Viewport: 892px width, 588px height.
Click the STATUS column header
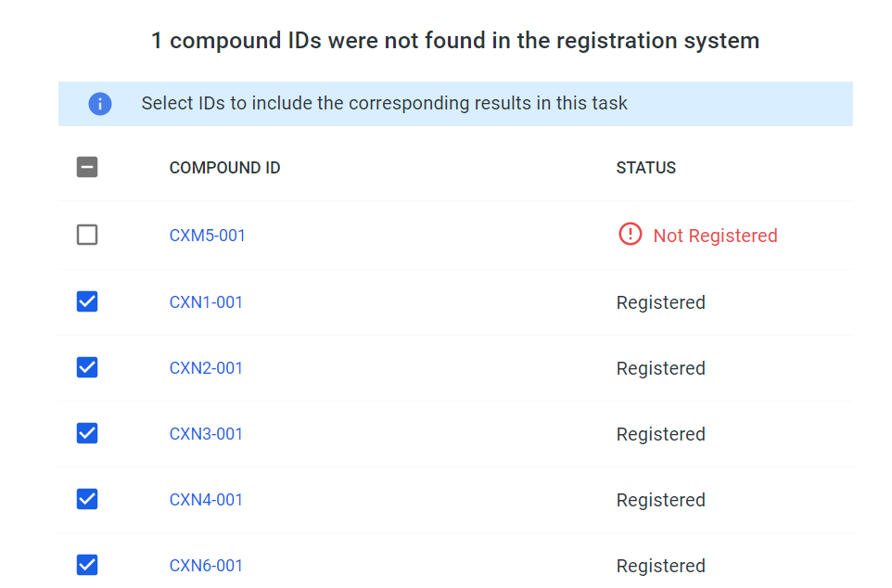coord(645,168)
